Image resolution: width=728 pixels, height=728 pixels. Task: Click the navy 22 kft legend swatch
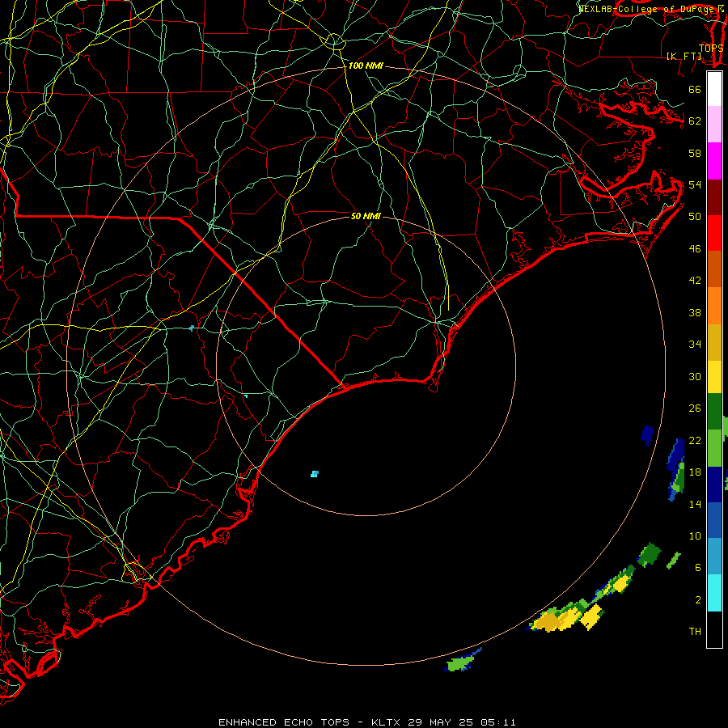click(x=714, y=485)
